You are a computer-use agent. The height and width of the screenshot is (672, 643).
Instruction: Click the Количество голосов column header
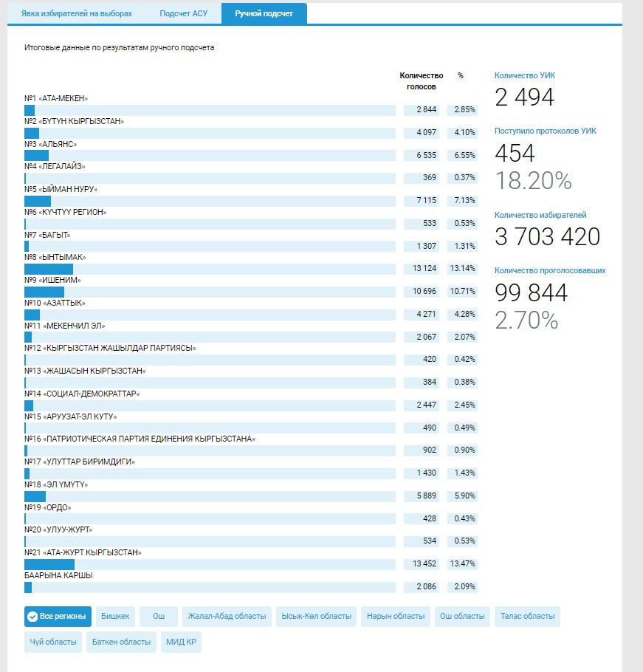click(421, 80)
